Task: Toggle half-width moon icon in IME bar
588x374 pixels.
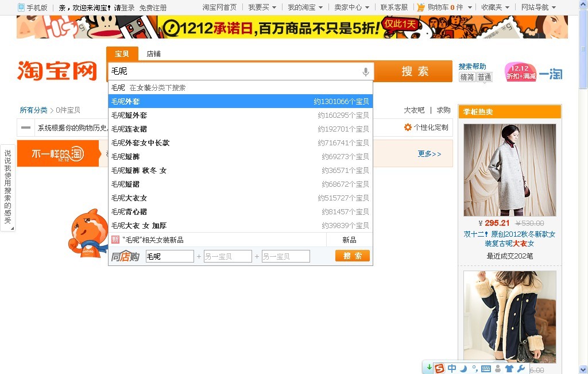Action: (x=463, y=369)
